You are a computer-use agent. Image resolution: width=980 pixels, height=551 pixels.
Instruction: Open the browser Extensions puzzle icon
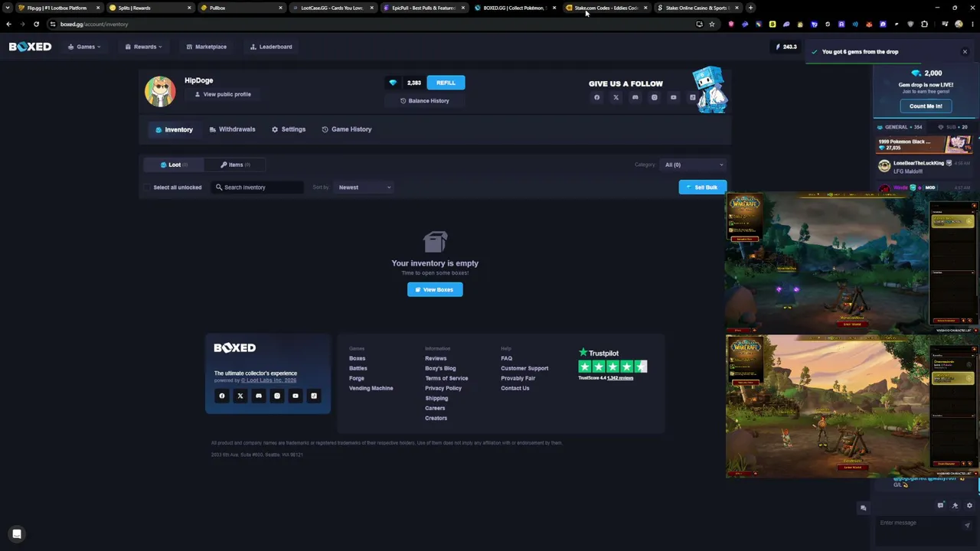pos(924,24)
